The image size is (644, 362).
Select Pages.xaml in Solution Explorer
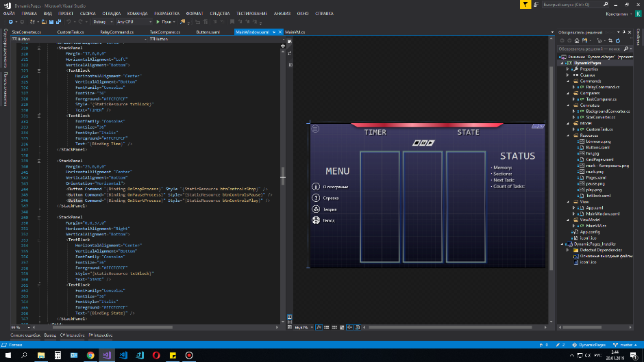click(x=595, y=177)
